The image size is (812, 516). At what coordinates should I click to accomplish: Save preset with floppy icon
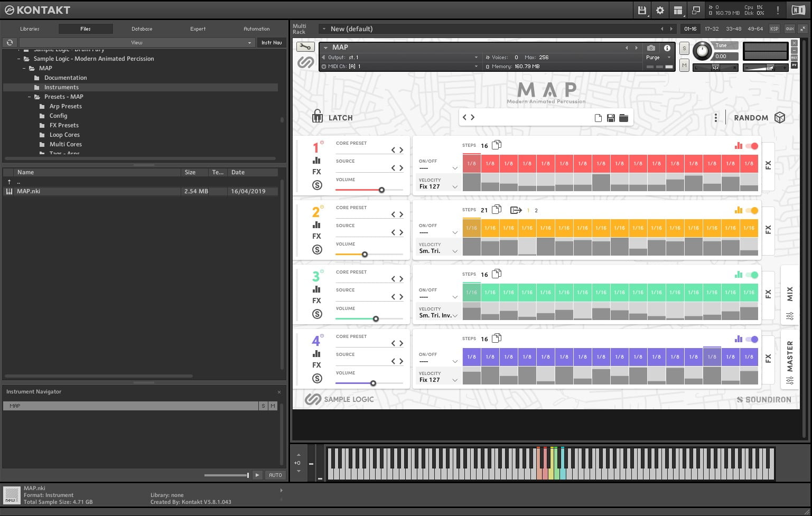(611, 118)
